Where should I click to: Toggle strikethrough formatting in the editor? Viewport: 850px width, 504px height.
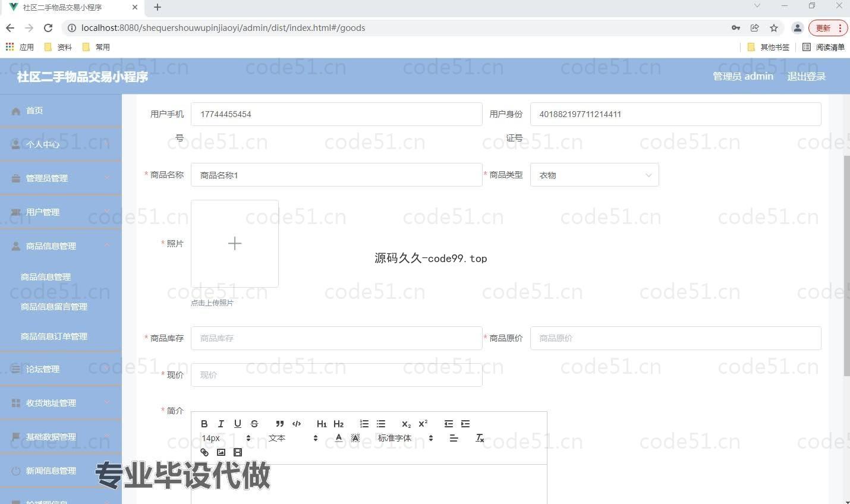tap(254, 424)
